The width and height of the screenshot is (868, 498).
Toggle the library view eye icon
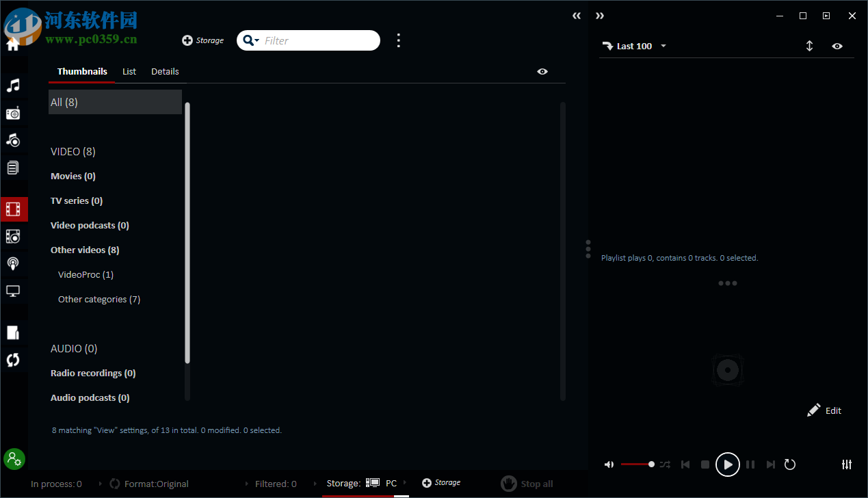(x=542, y=71)
